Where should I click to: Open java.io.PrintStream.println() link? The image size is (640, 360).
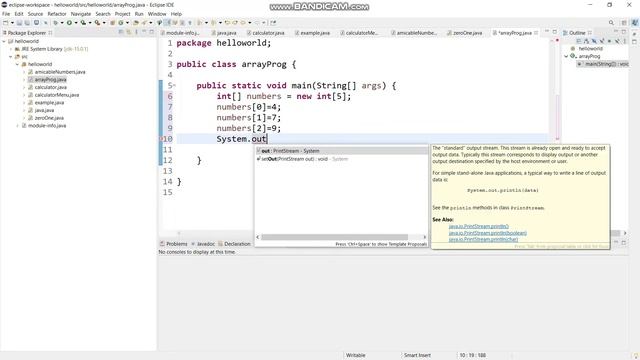click(479, 226)
